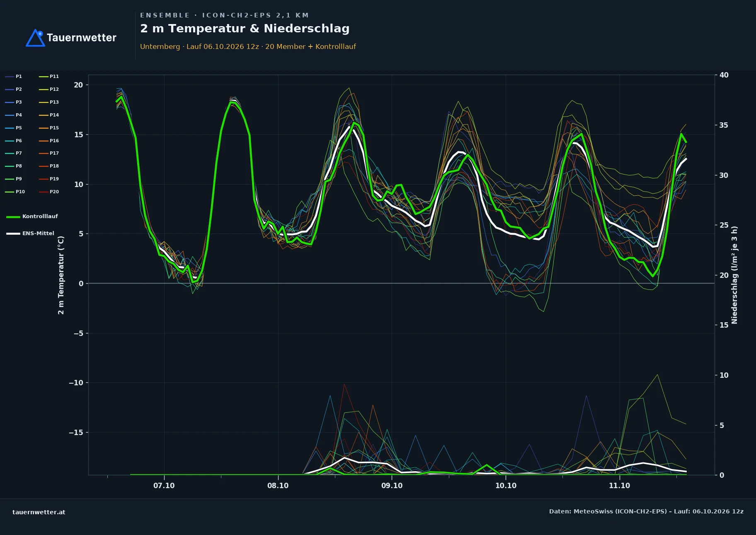Viewport: 756px width, 535px height.
Task: Select the P5 legend entry
Action: 13,128
